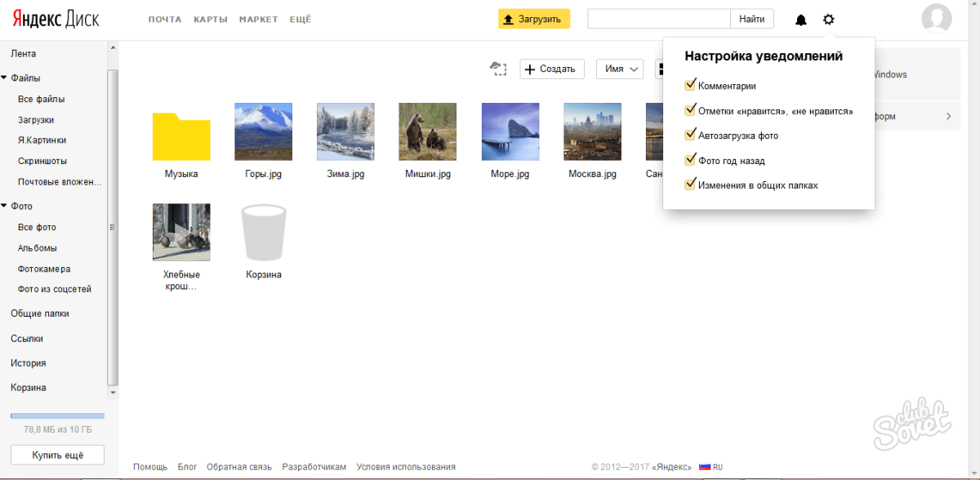Open the Имя sort dropdown
This screenshot has width=980, height=480.
tap(620, 69)
